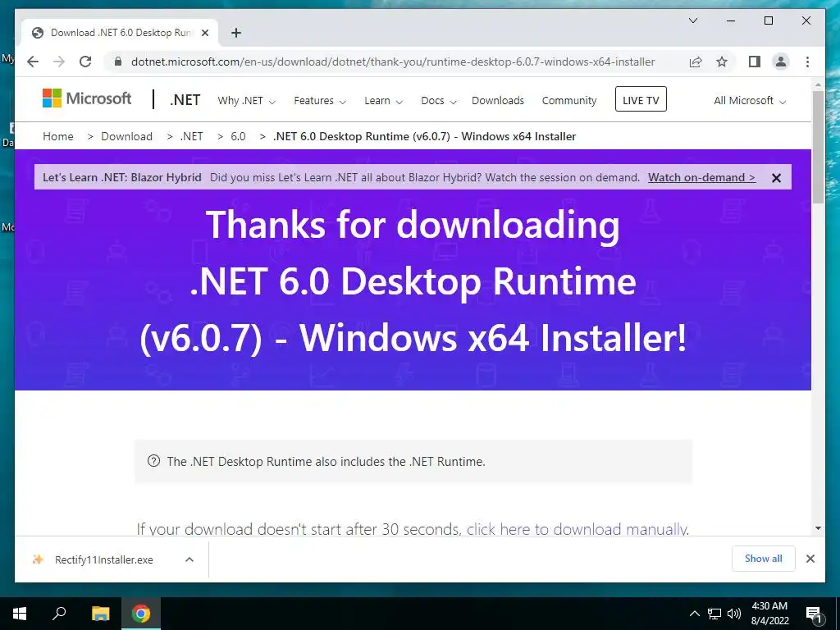Image resolution: width=840 pixels, height=630 pixels.
Task: Show hidden system tray icons
Action: click(694, 614)
